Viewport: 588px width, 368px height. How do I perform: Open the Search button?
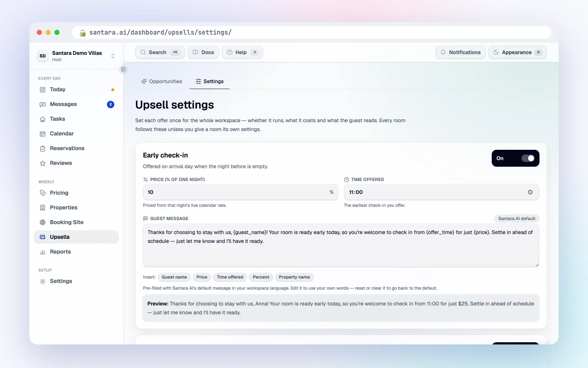point(160,52)
